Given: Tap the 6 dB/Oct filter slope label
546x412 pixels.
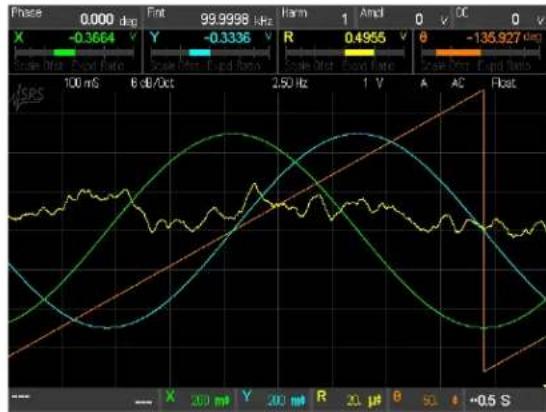Looking at the screenshot, I should [152, 83].
